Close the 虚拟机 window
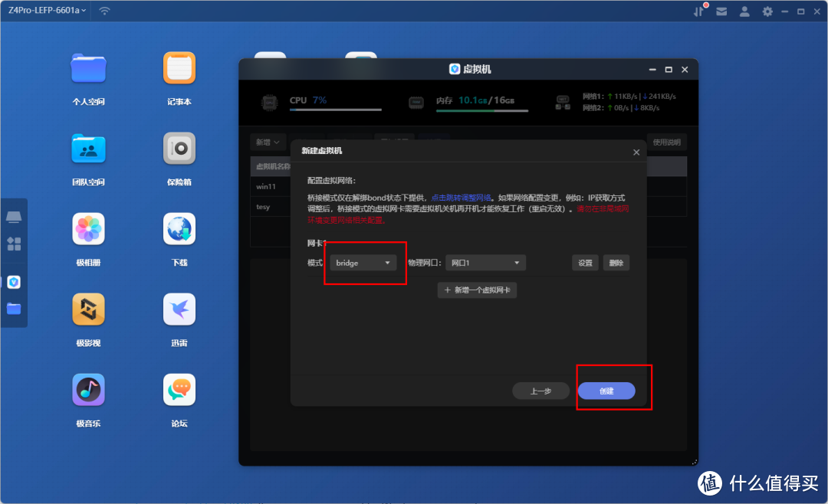828x504 pixels. coord(685,70)
